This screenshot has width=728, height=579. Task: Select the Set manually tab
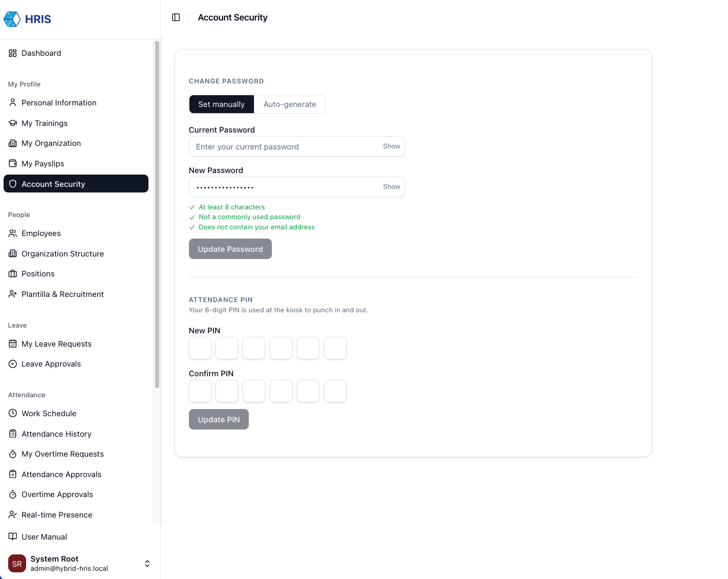tap(221, 104)
